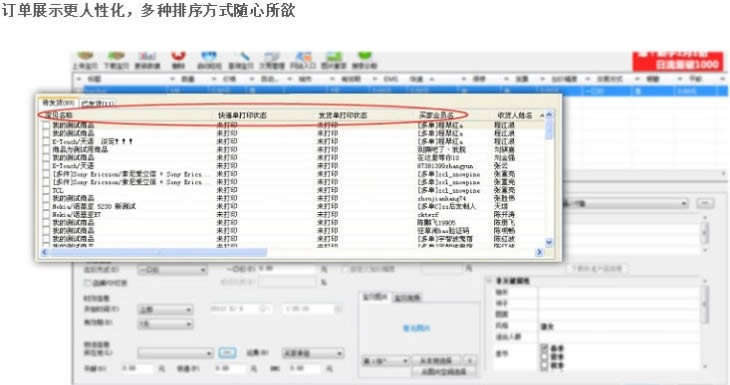
Task: Click the 下载宝贝 download toolbar icon
Action: [x=116, y=61]
